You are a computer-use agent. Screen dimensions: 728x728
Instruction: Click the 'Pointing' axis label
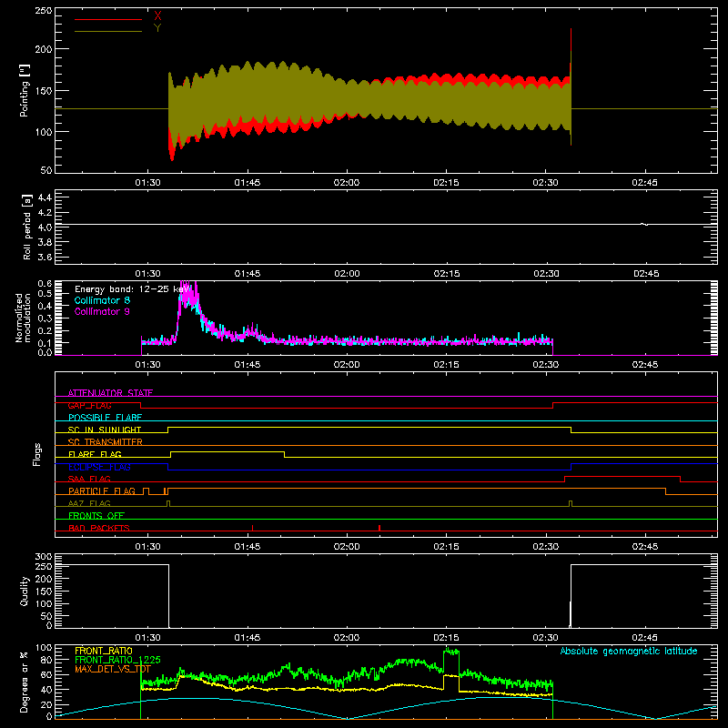[25, 90]
